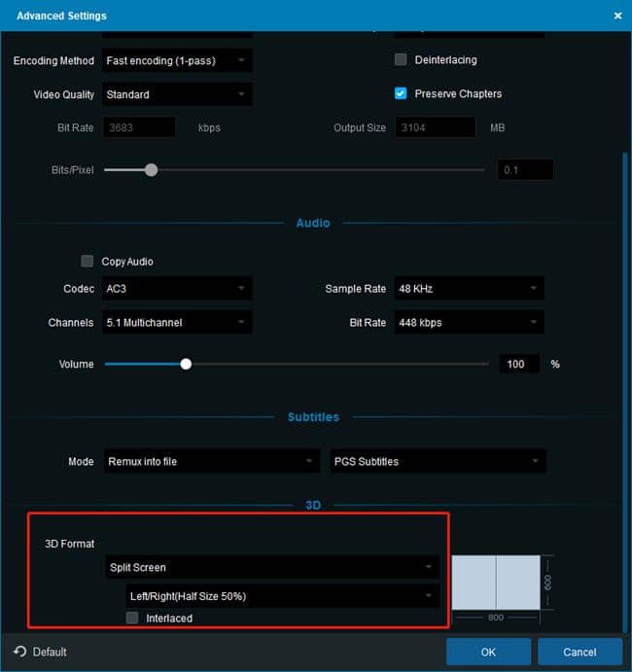Viewport: 632px width, 672px height.
Task: Click the dialog's vertical scrollbar
Action: pos(625,392)
